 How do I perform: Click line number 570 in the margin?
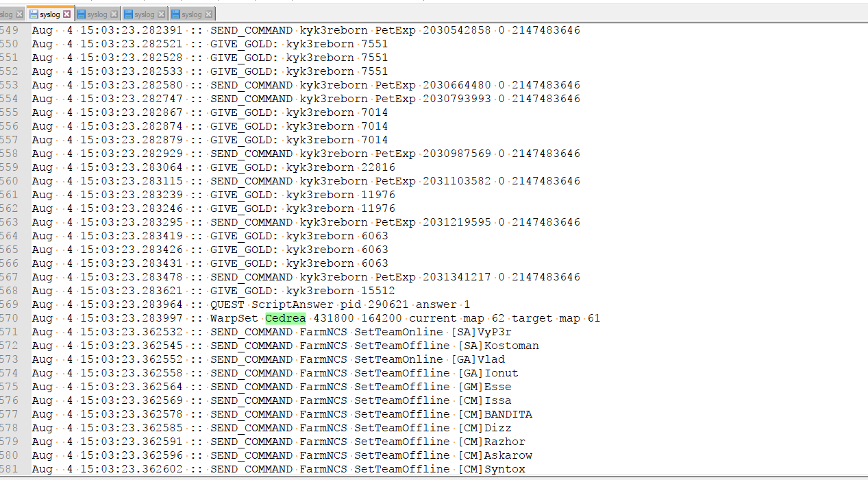pos(10,318)
